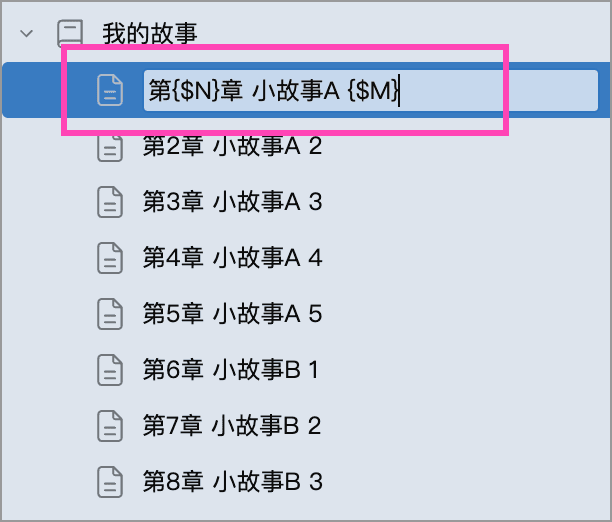The width and height of the screenshot is (612, 522).
Task: Click the document icon for 第5章 小故事A 5
Action: coord(110,315)
